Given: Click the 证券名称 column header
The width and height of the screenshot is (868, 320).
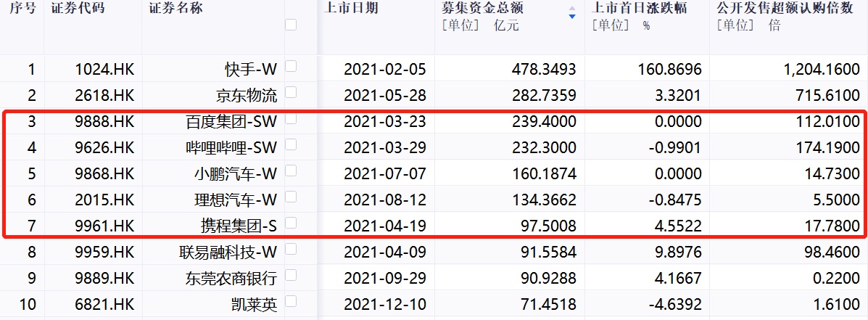Looking at the screenshot, I should pos(176,9).
